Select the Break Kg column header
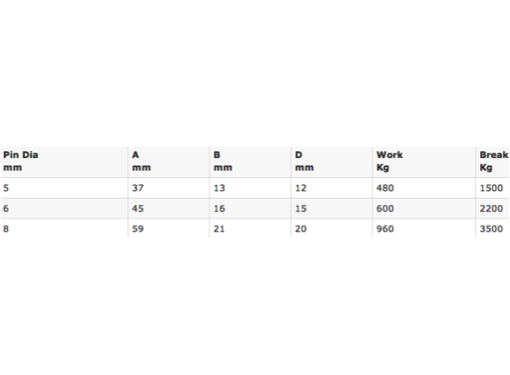Viewport: 510px width, 375px height. 494,161
